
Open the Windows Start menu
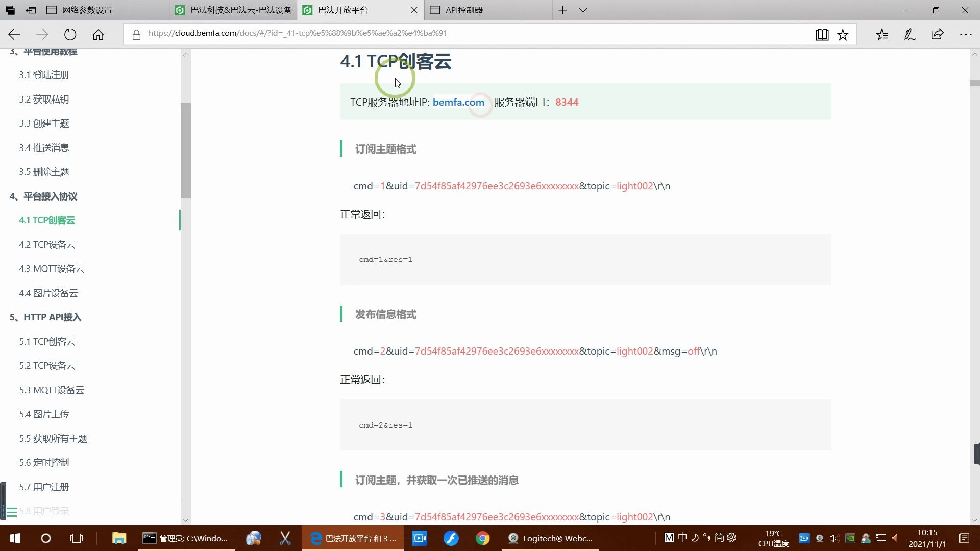pos(15,538)
